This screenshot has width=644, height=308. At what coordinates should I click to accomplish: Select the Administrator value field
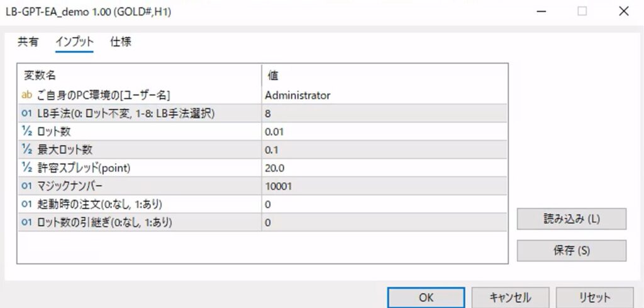click(x=385, y=95)
